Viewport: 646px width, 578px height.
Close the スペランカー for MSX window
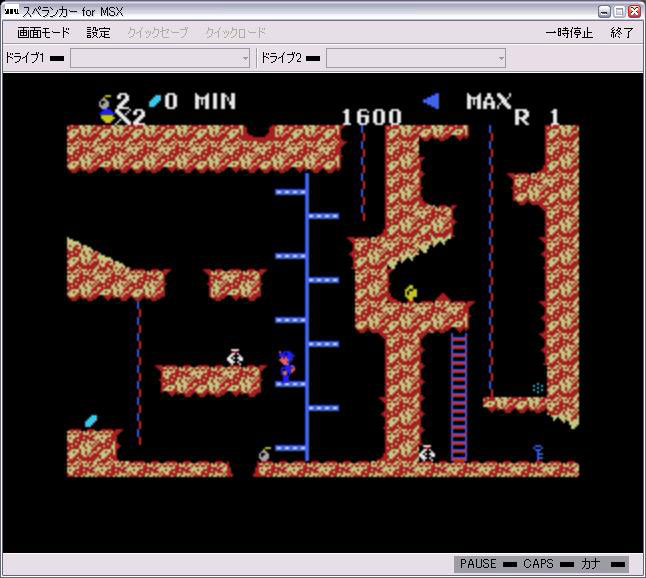634,12
